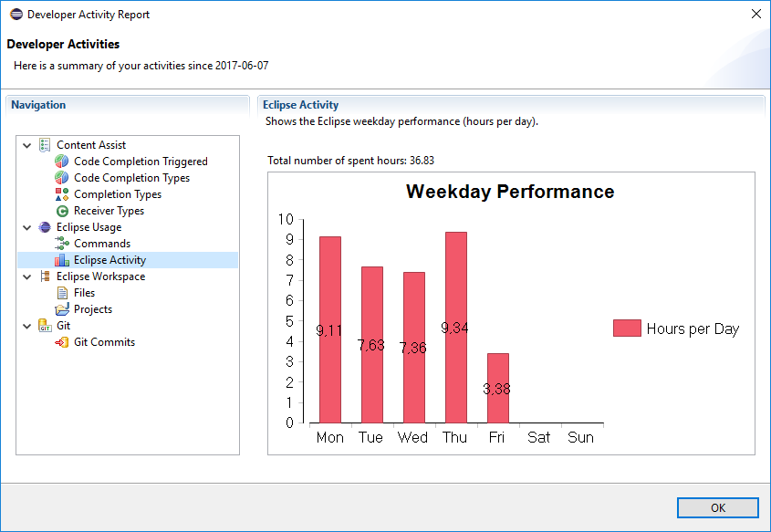
Task: Click the Thursday bar labeled 9,34
Action: click(456, 328)
